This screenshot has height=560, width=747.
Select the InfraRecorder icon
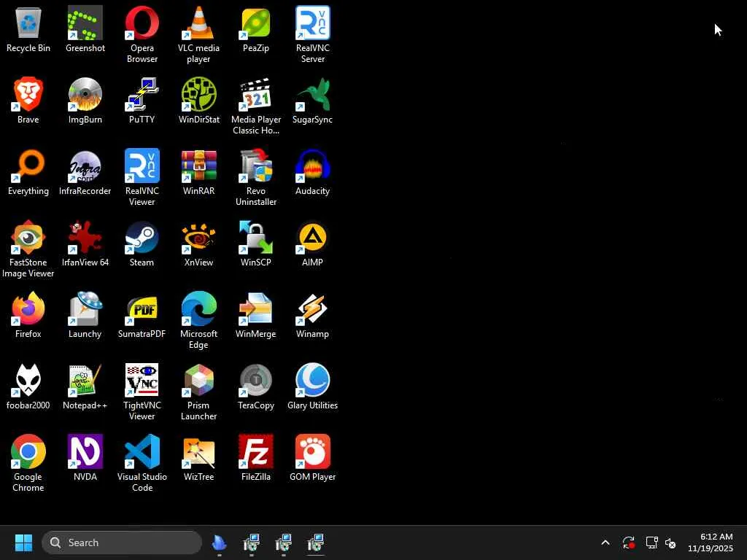tap(85, 172)
